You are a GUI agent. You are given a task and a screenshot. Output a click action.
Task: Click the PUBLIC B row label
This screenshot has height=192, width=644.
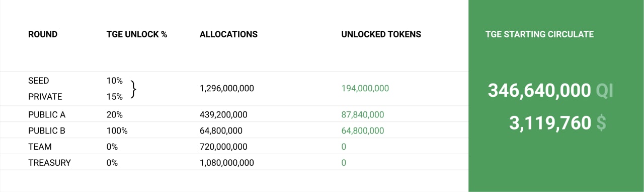47,131
